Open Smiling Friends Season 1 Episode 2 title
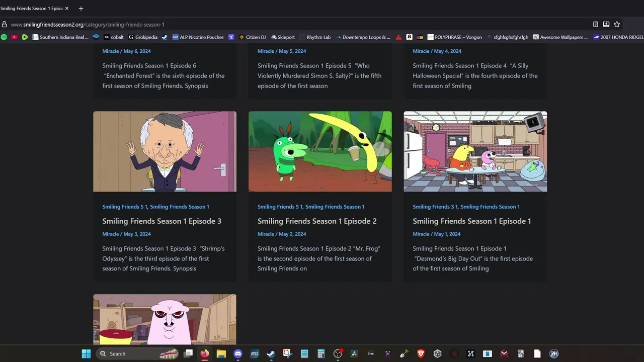 click(x=317, y=221)
